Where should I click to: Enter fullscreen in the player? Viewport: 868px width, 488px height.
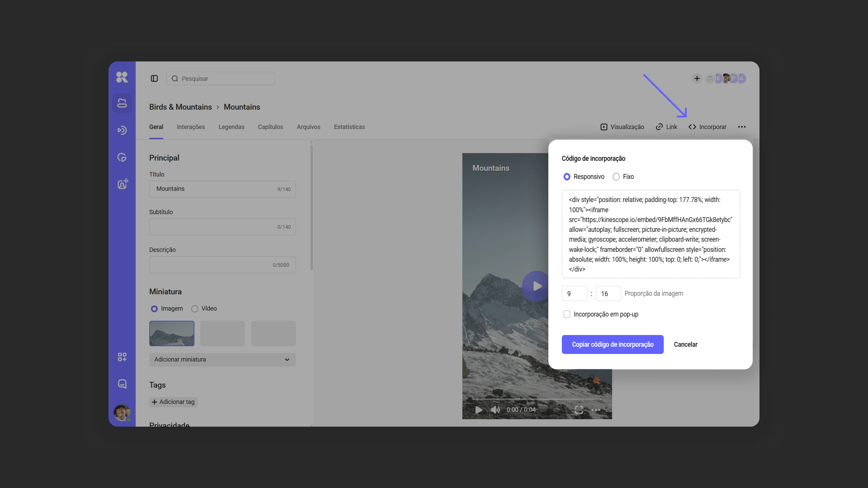[579, 410]
